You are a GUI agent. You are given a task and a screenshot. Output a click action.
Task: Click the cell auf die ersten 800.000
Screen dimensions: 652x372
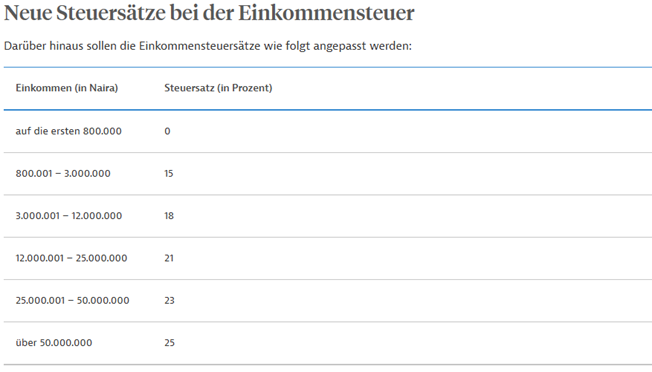point(69,131)
